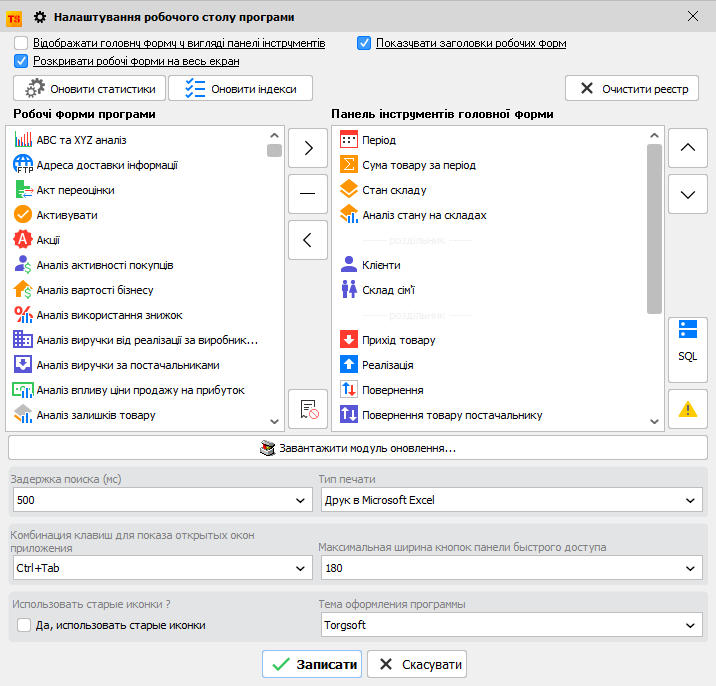
Task: Click the left arrow to remove form
Action: click(x=308, y=240)
